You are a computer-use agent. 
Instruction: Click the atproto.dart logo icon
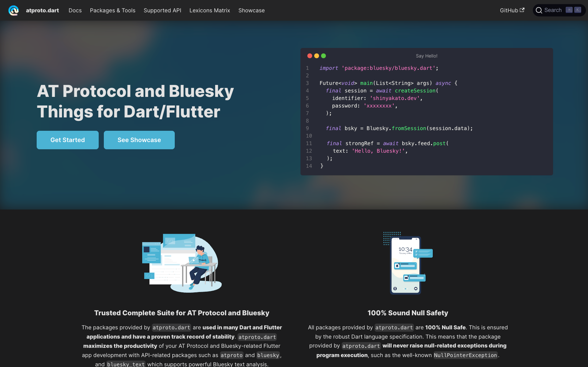(14, 10)
